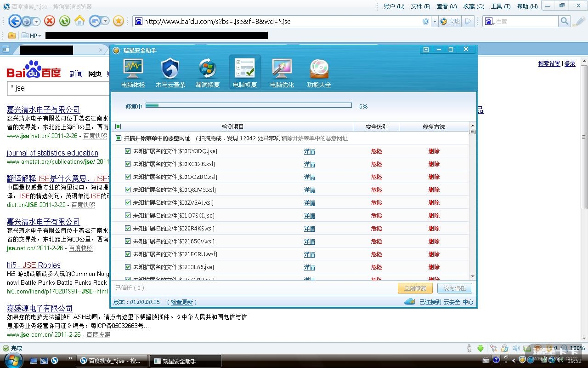Click the Start orb on the taskbar
588x368 pixels.
[14, 360]
